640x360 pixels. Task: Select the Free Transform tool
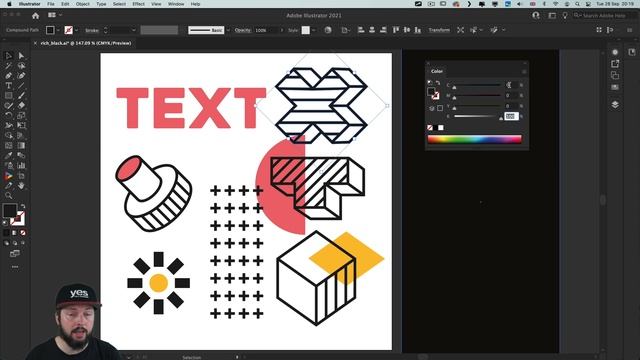pyautogui.click(x=21, y=125)
